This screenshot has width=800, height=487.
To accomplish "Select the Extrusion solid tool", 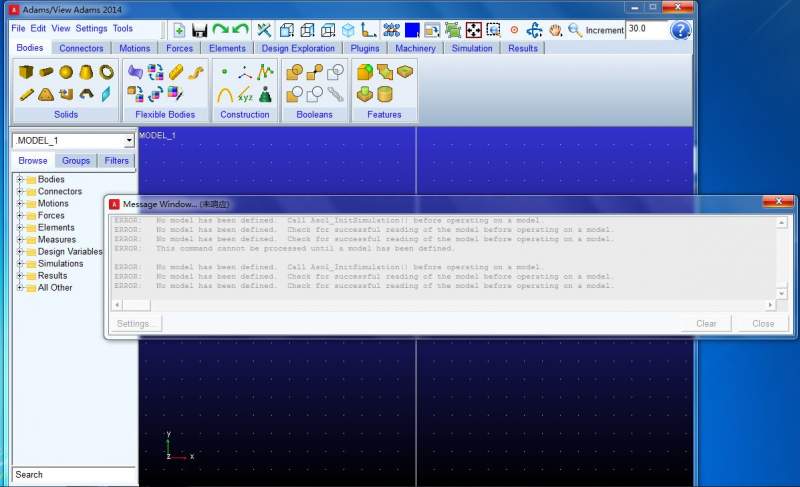I will 66,94.
